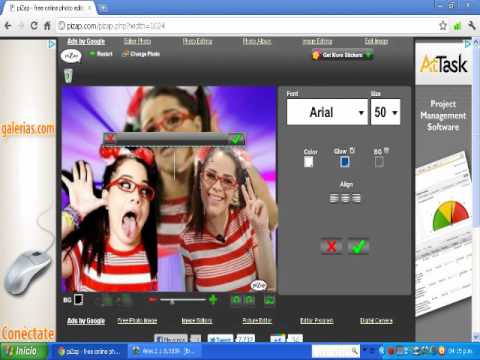Click the browser reload icon
This screenshot has height=360, width=480.
point(34,26)
